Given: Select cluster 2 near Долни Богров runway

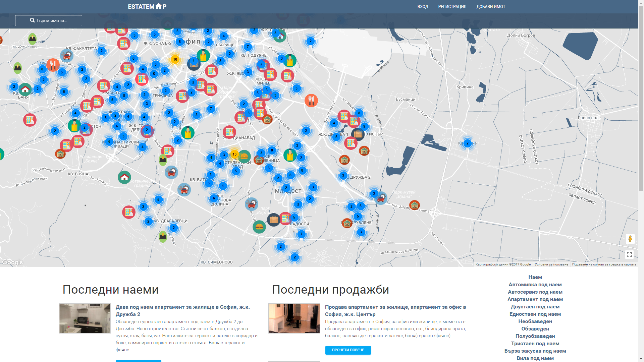Looking at the screenshot, I should (311, 41).
